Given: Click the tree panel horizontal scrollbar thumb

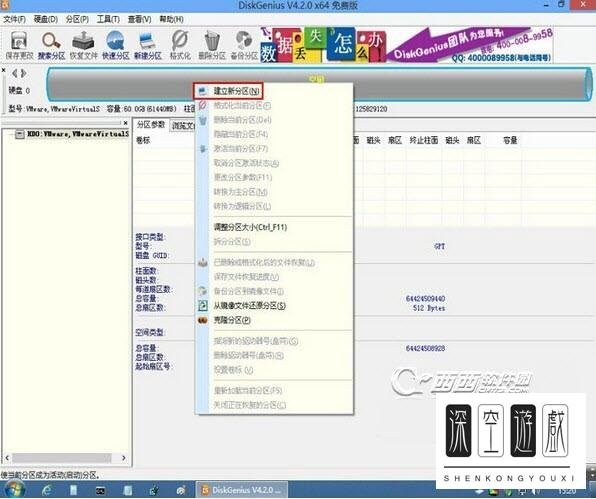Looking at the screenshot, I should (x=62, y=458).
